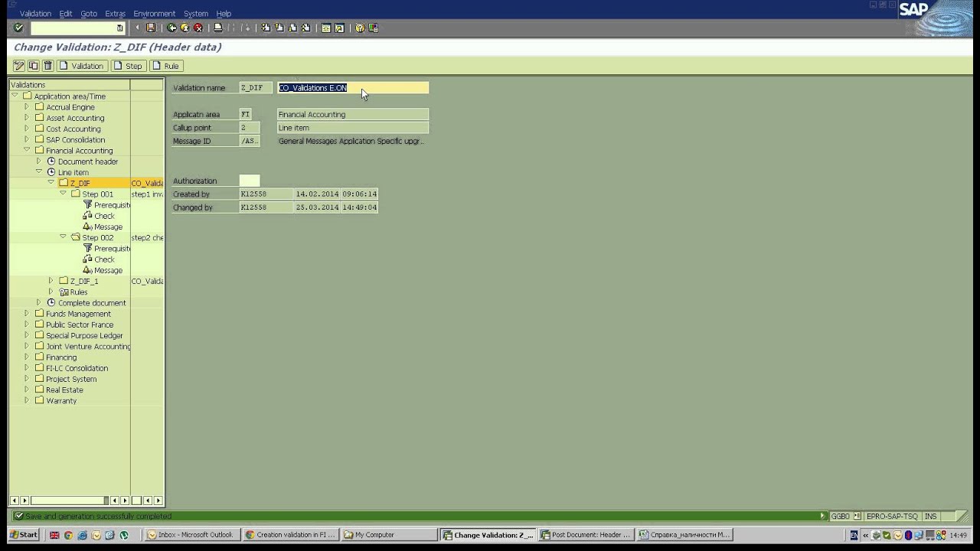This screenshot has width=980, height=551.
Task: Click the Rule button
Action: coord(166,66)
